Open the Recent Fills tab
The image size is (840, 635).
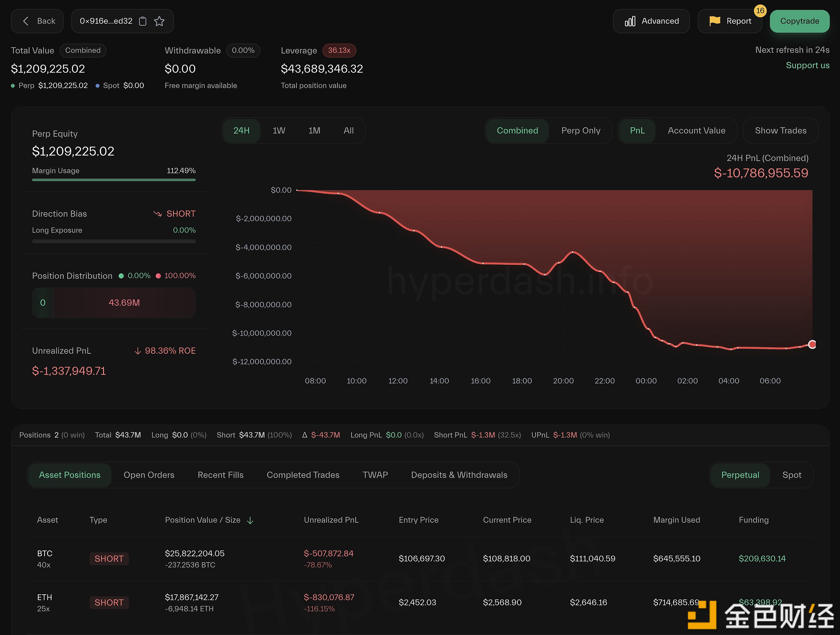220,475
